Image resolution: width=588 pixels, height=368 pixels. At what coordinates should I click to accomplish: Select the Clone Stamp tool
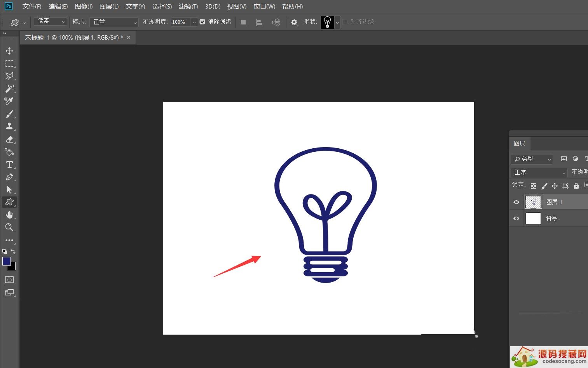(9, 126)
